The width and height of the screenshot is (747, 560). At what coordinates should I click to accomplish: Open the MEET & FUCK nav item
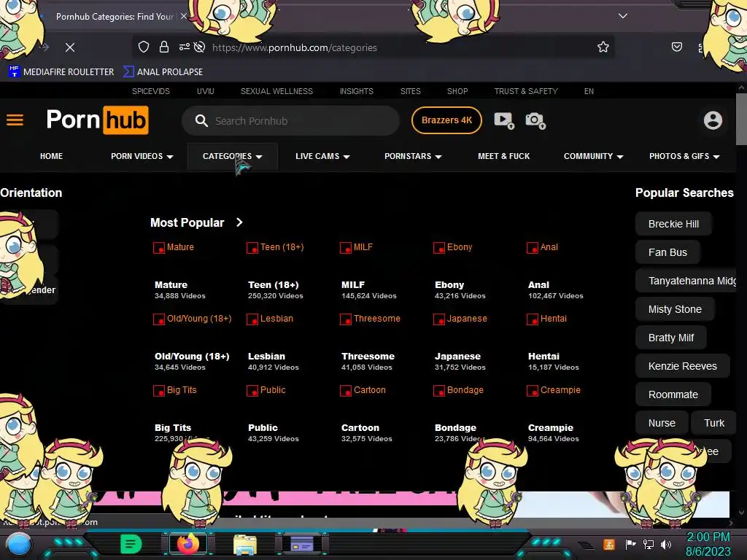point(503,156)
